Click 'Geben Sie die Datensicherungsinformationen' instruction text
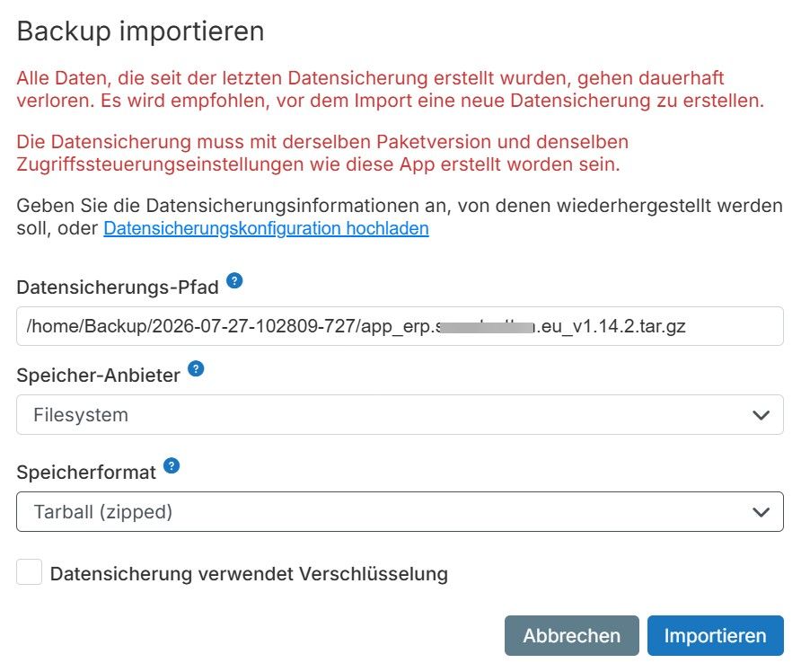801x672 pixels. pyautogui.click(x=400, y=217)
